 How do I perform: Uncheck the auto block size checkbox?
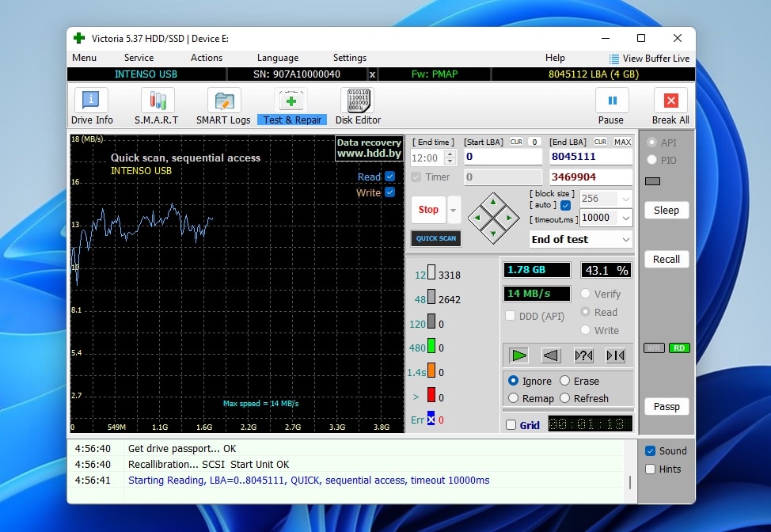[565, 205]
